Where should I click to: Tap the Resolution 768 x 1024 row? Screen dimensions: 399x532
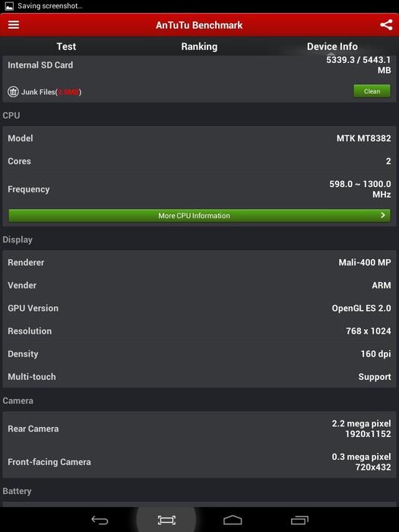click(x=199, y=331)
